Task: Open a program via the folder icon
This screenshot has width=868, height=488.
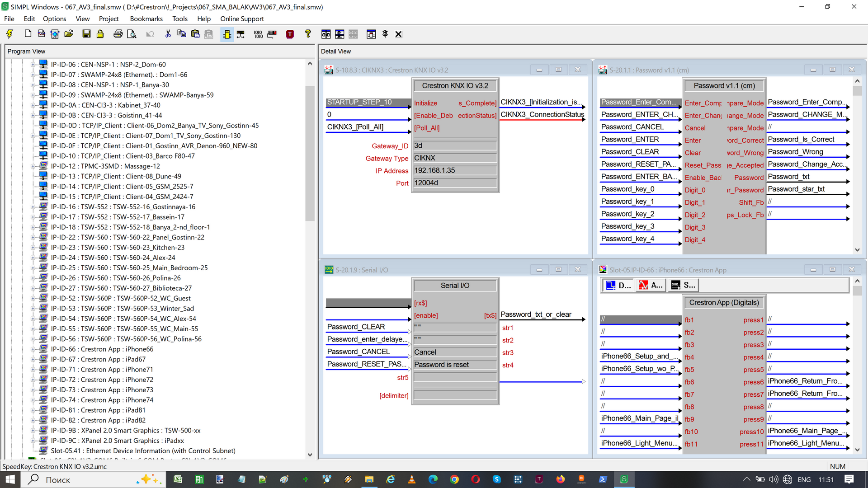Action: point(69,34)
